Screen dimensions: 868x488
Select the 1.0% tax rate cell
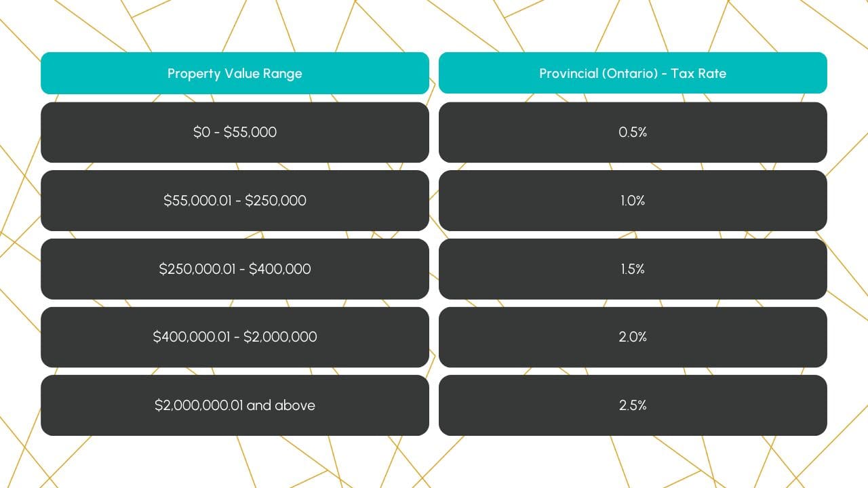(633, 201)
